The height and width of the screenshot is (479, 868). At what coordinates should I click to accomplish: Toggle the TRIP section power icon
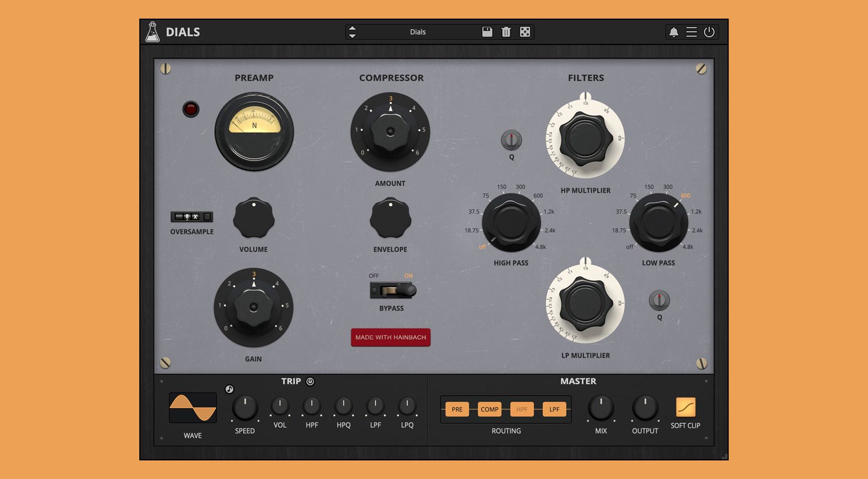coord(310,382)
